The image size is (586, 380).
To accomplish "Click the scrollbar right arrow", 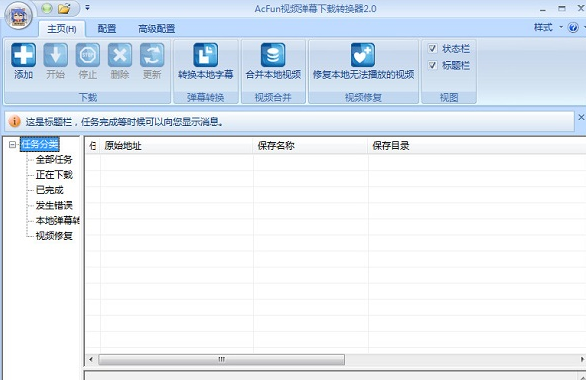I will pos(582,359).
